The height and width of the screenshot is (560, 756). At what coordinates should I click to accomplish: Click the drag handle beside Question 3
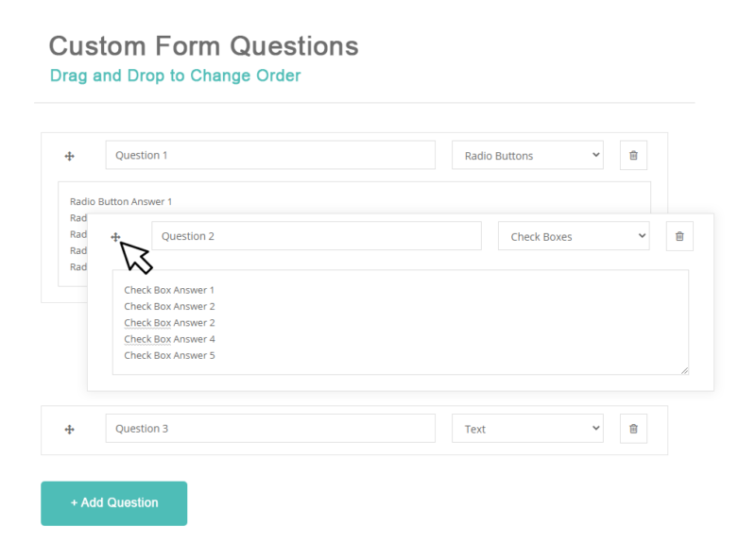tap(69, 429)
